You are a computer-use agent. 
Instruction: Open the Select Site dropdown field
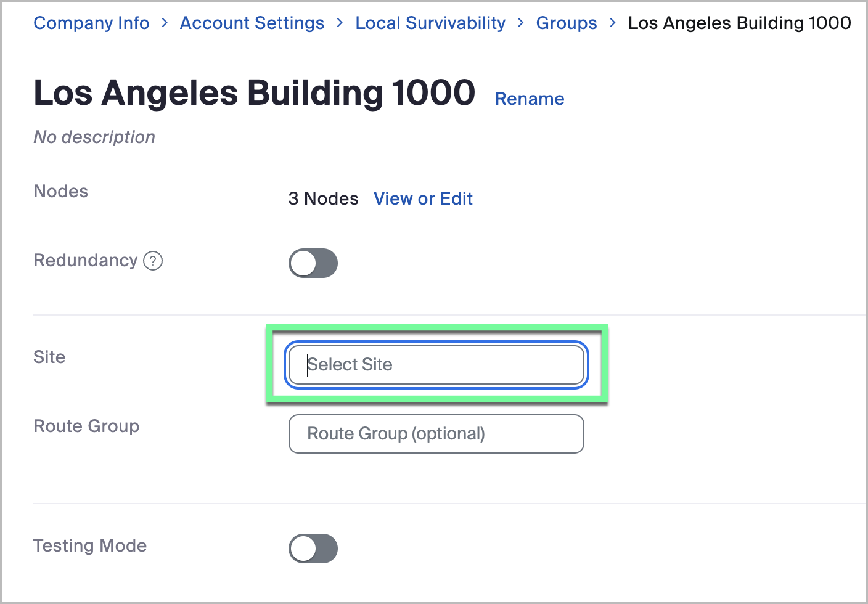point(436,365)
